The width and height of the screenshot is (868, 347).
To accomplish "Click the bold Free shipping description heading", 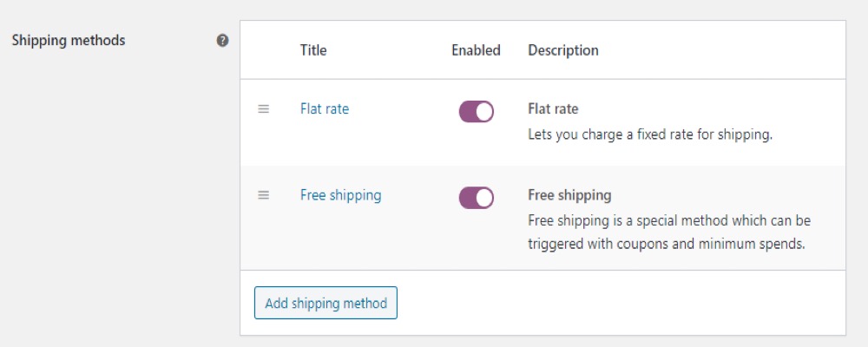I will (x=569, y=195).
